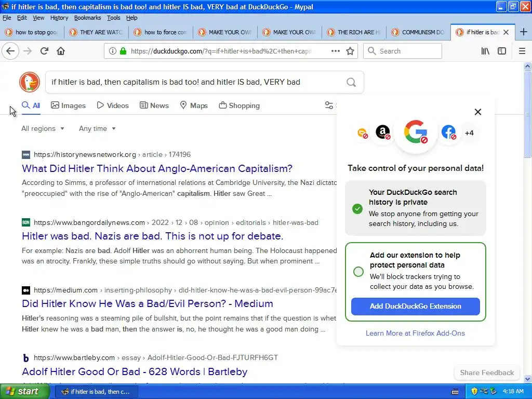Open the File menu

[x=7, y=18]
